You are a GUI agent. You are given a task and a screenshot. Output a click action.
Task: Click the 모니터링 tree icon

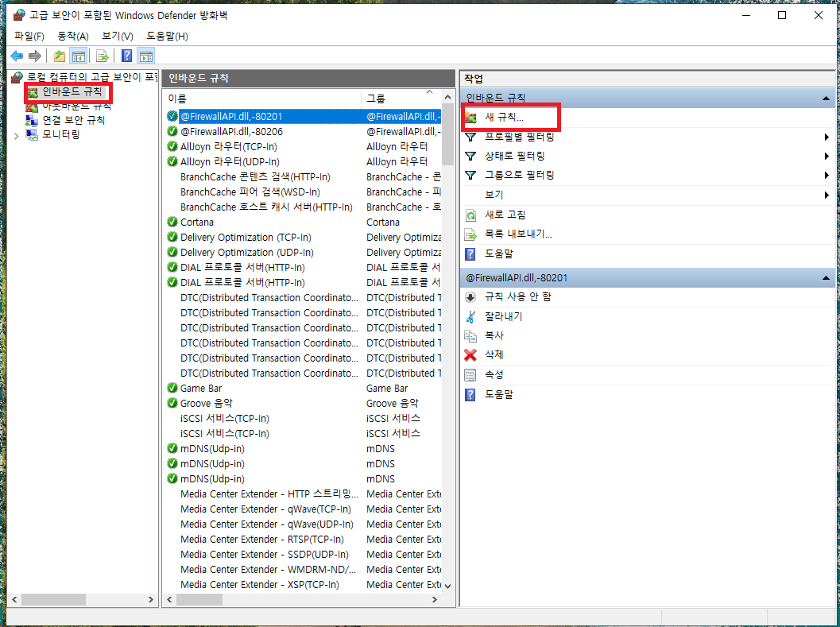[32, 134]
